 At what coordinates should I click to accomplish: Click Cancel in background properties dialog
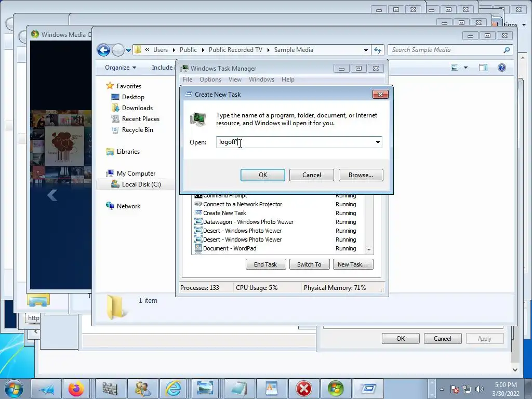coord(443,339)
